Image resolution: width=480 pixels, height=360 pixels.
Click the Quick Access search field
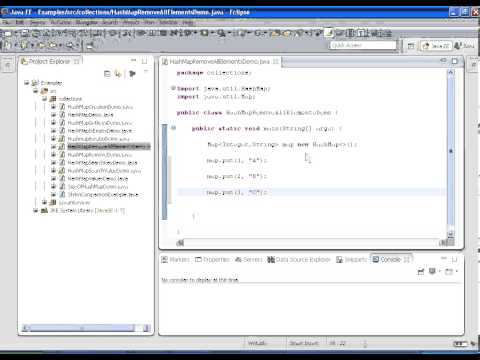coord(363,45)
